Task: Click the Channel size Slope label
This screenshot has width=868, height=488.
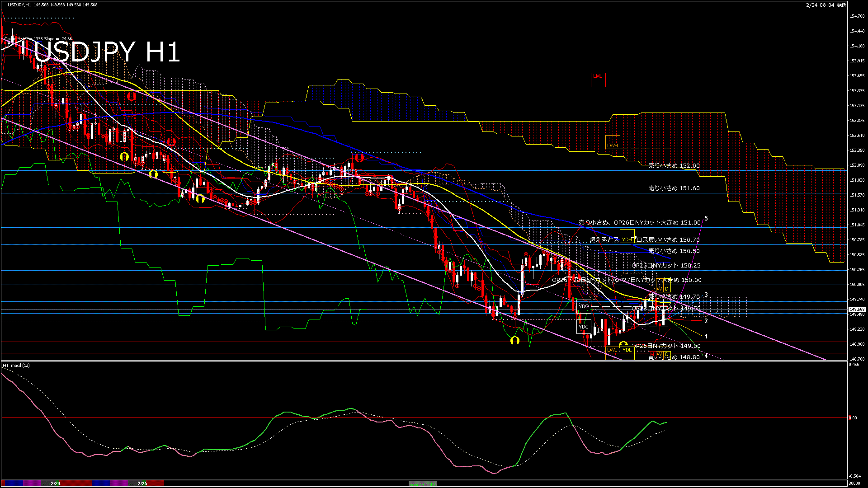Action: coord(38,39)
